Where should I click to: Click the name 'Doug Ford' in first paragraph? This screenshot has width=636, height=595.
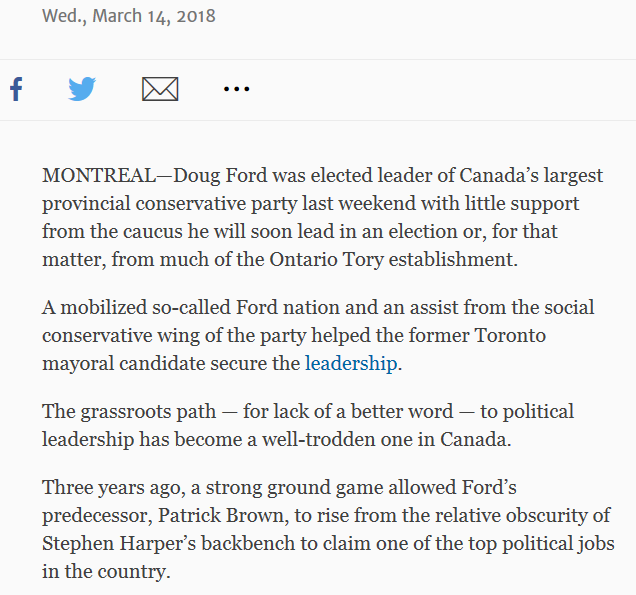(x=220, y=176)
